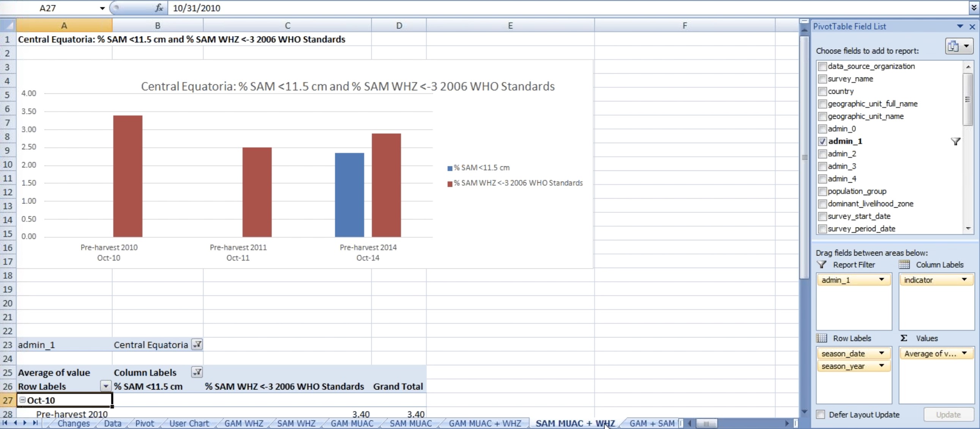Open the season_date field dropdown
This screenshot has height=429, width=980.
pyautogui.click(x=881, y=353)
